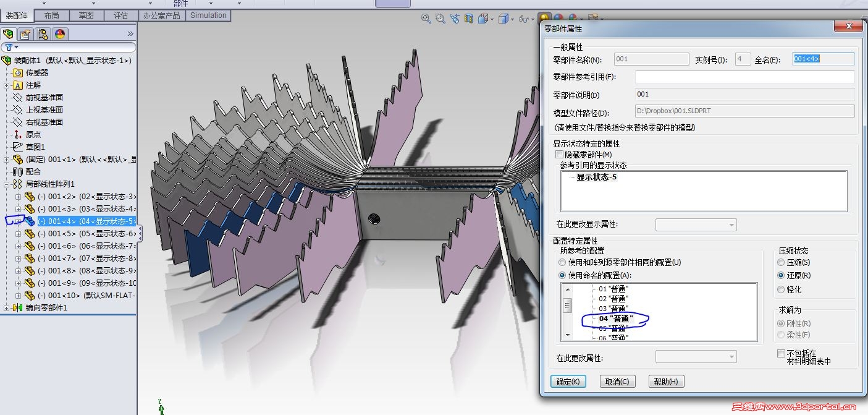Click the 取消 Cancel button
Screen dimensions: 868x415
coord(617,382)
